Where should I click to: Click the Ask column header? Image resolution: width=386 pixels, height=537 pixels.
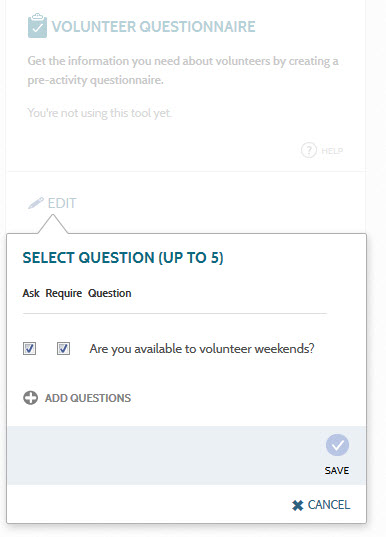[x=31, y=293]
